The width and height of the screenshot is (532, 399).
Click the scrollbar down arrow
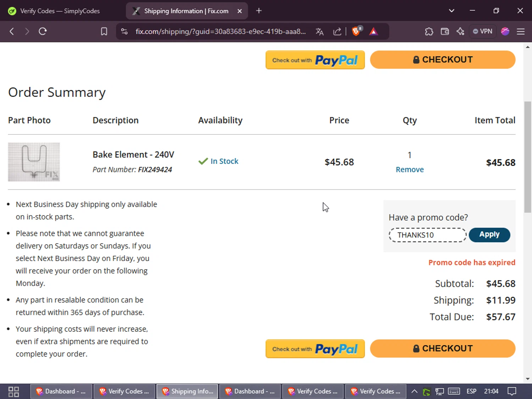pyautogui.click(x=528, y=379)
